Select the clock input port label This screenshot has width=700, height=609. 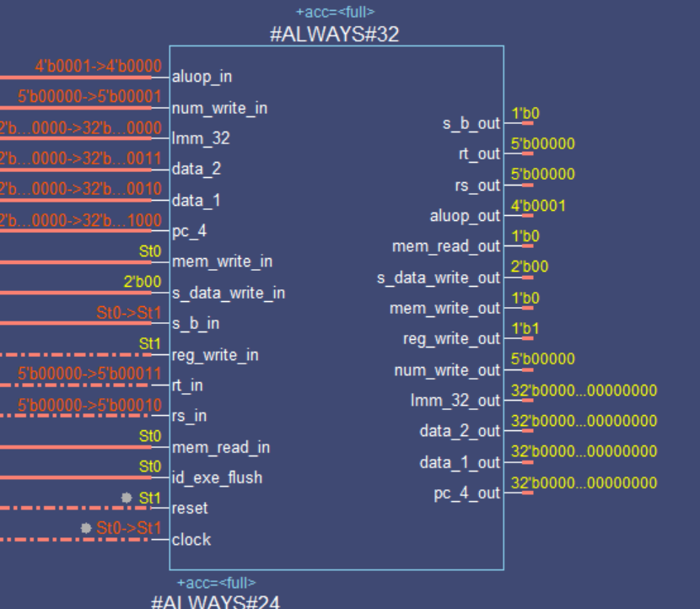coord(191,540)
